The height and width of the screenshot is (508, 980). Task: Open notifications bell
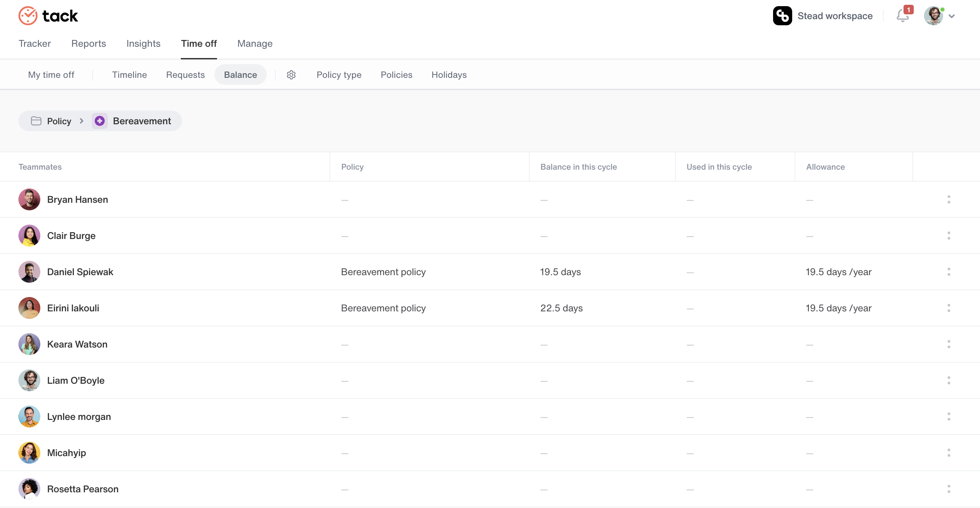tap(902, 16)
